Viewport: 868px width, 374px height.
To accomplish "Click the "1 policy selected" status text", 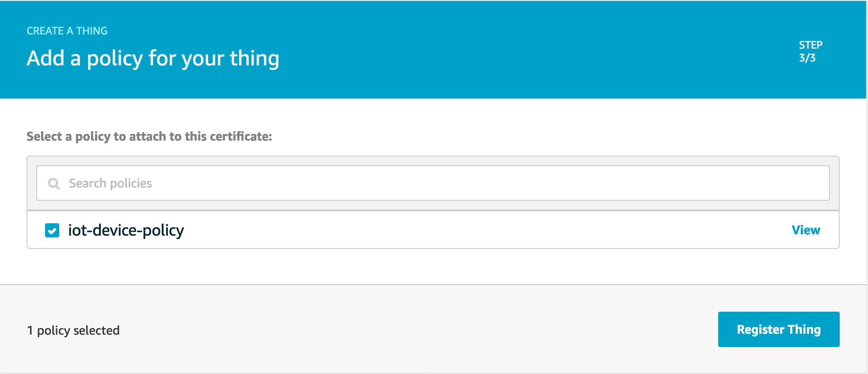I will point(73,330).
